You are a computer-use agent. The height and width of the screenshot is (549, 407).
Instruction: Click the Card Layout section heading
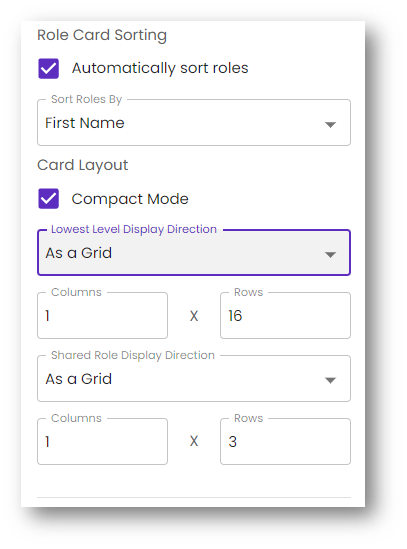click(x=83, y=165)
